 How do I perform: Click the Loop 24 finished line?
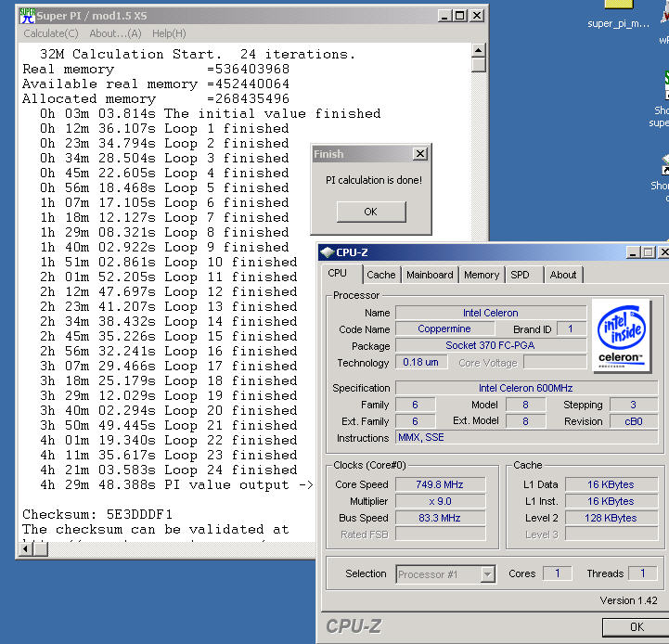tap(169, 470)
